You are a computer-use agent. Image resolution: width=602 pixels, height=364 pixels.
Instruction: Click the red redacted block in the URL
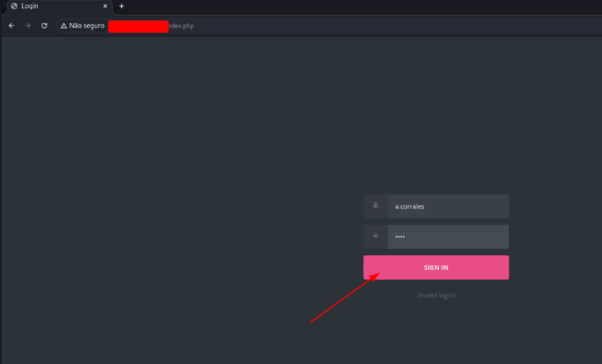coord(138,26)
